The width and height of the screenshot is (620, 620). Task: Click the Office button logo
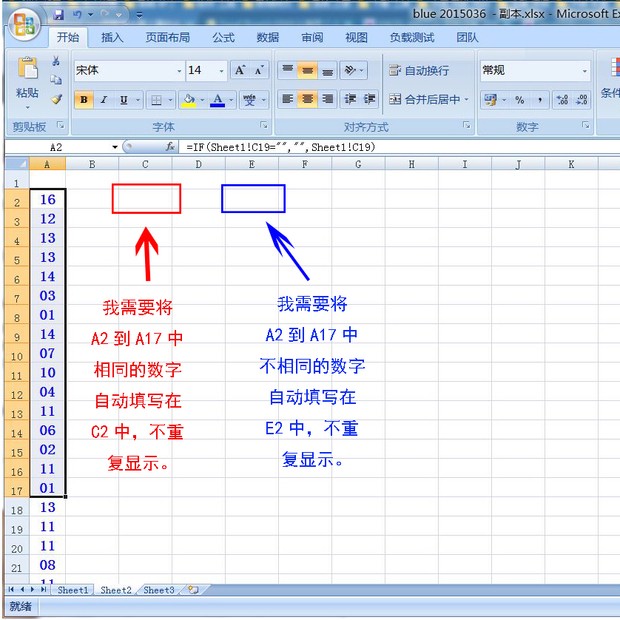[24, 22]
